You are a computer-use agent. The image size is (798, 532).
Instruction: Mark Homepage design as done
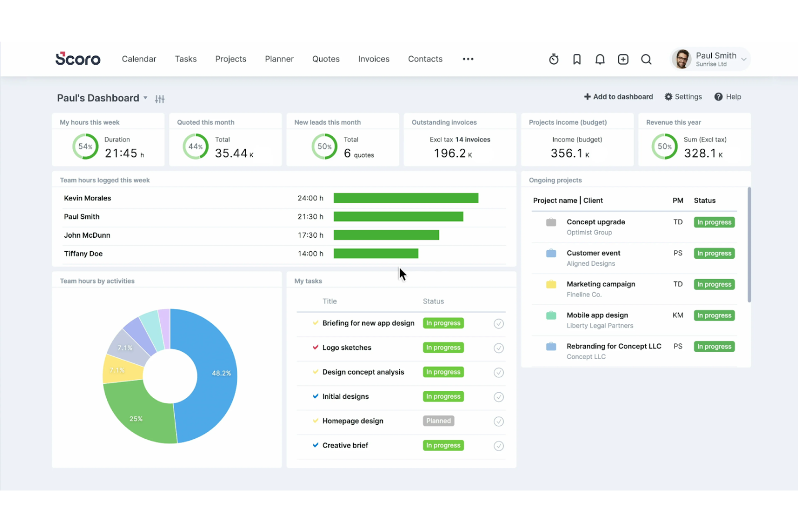point(498,421)
